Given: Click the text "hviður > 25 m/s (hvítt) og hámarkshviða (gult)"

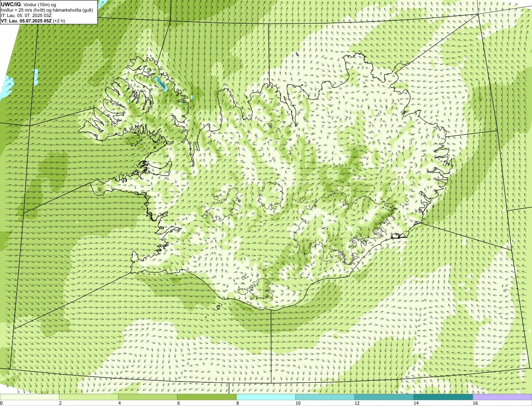Looking at the screenshot, I should point(47,10).
